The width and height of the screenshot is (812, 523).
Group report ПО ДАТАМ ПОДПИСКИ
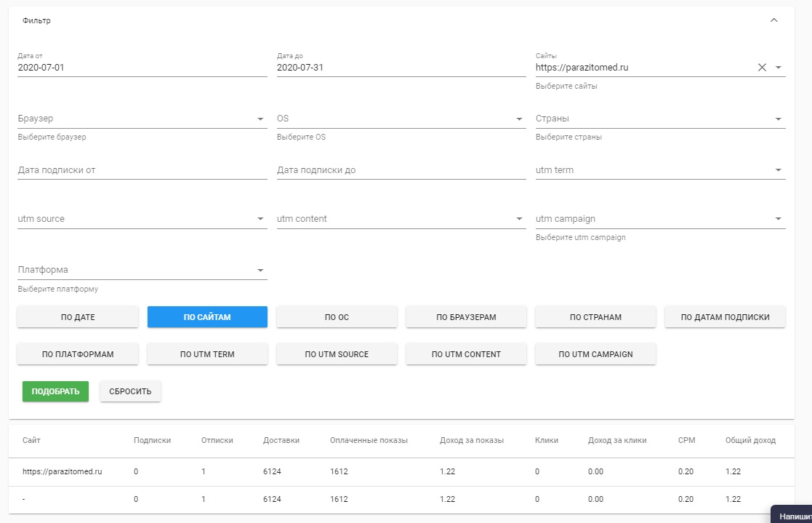[725, 317]
